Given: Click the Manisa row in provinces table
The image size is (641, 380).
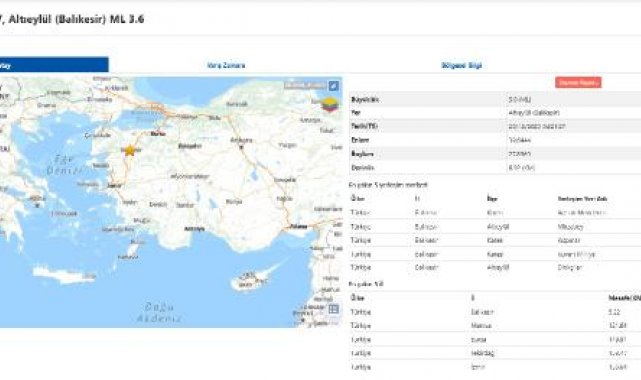Looking at the screenshot, I should tap(495, 326).
